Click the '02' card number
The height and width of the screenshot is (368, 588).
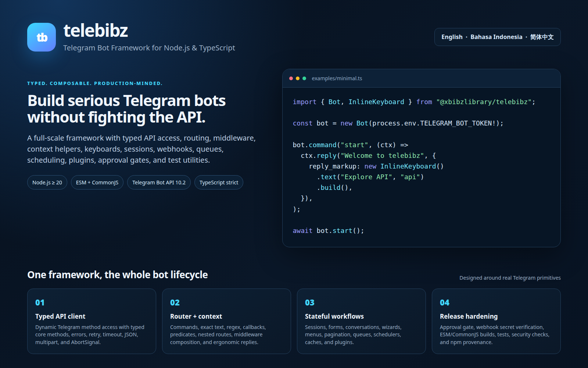175,302
